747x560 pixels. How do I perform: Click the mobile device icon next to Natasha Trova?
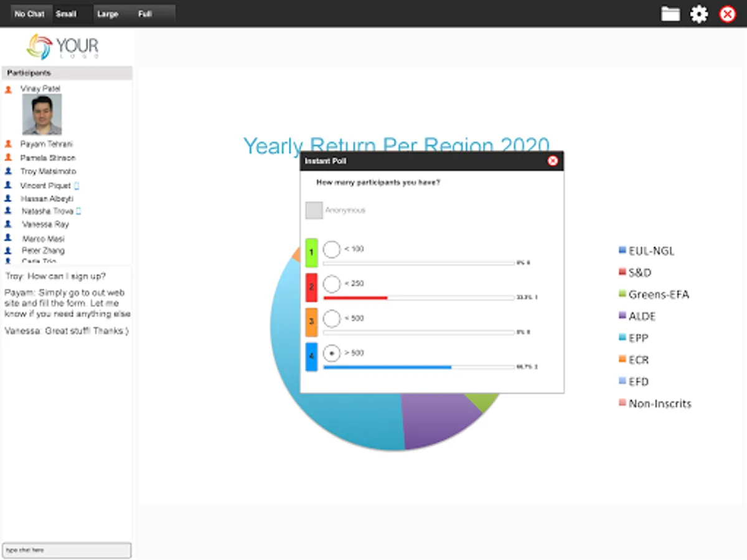point(78,212)
